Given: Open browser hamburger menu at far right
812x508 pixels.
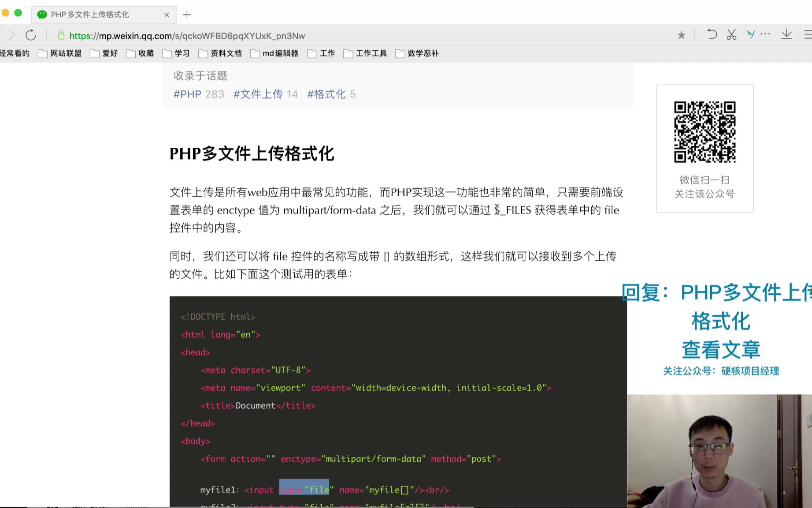Looking at the screenshot, I should point(808,34).
